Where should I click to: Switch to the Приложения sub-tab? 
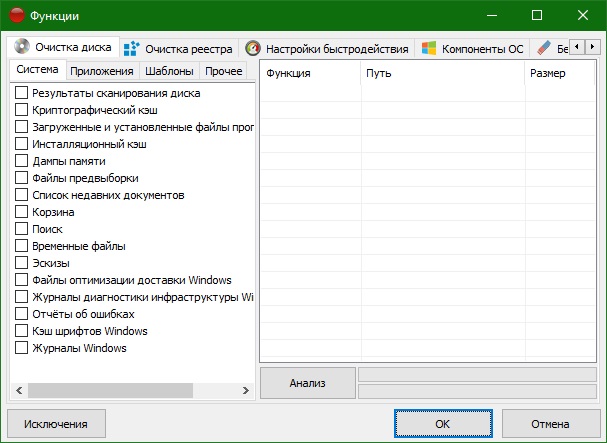click(102, 71)
